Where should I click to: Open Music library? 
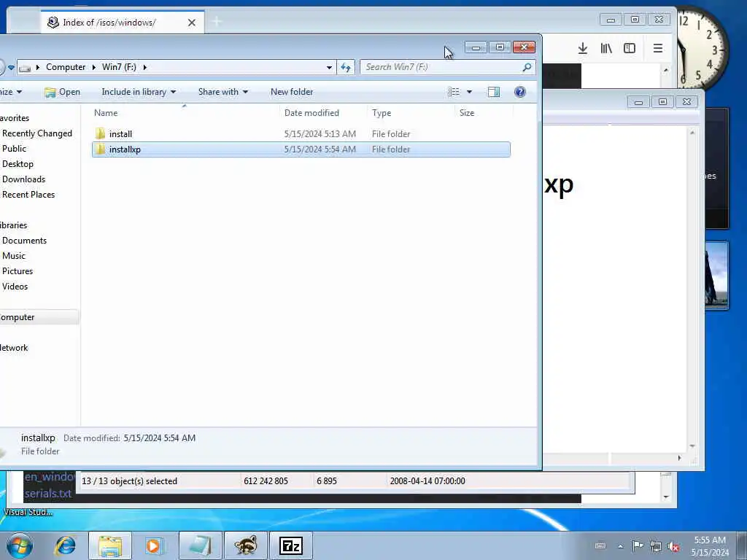pos(14,256)
